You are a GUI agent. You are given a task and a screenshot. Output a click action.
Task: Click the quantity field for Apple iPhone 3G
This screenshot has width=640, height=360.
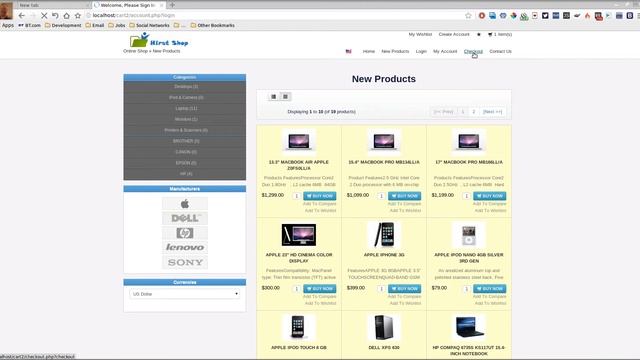382,289
